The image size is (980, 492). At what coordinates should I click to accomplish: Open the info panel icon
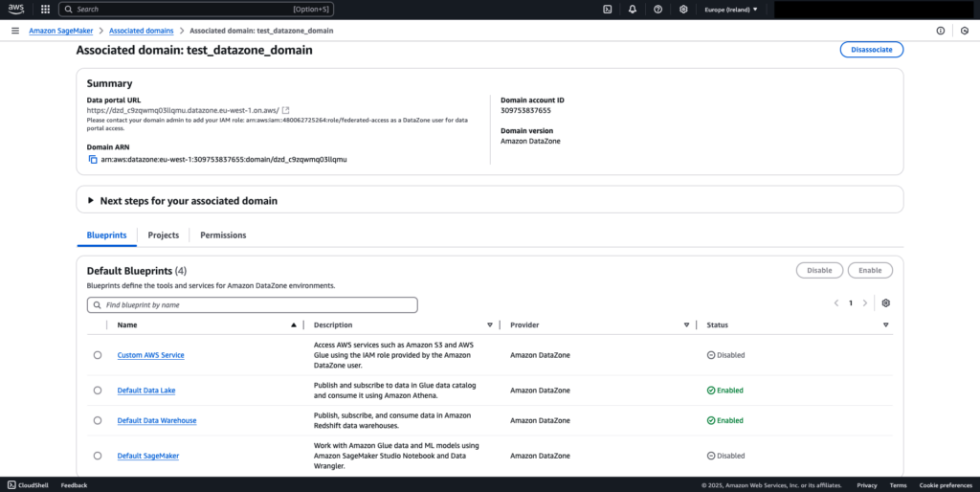click(x=940, y=31)
